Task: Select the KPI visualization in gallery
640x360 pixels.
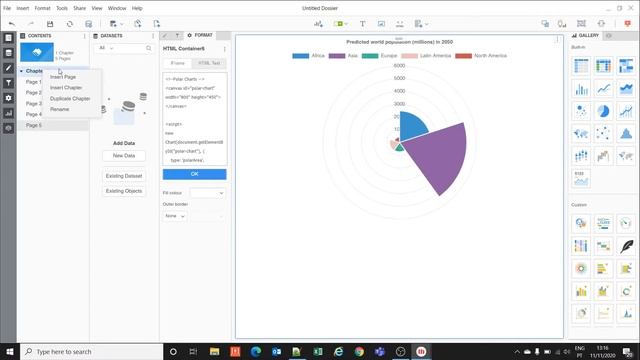Action: [581, 178]
